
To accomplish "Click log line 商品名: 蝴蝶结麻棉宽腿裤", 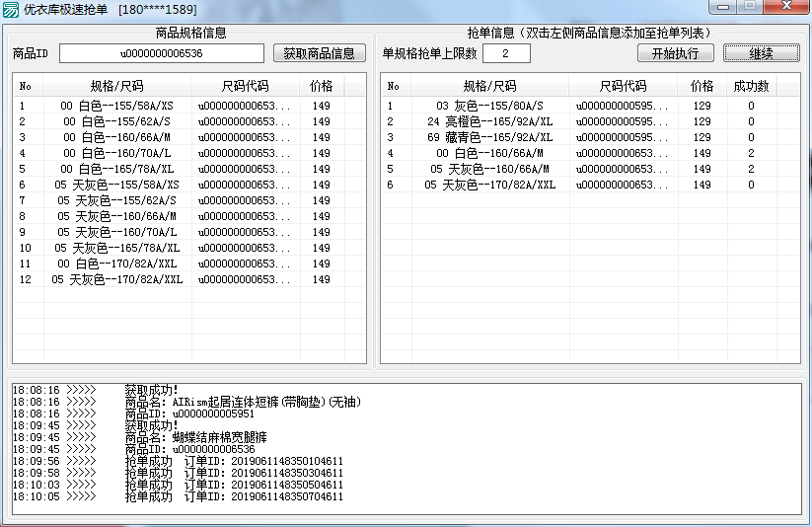I will coord(140,437).
